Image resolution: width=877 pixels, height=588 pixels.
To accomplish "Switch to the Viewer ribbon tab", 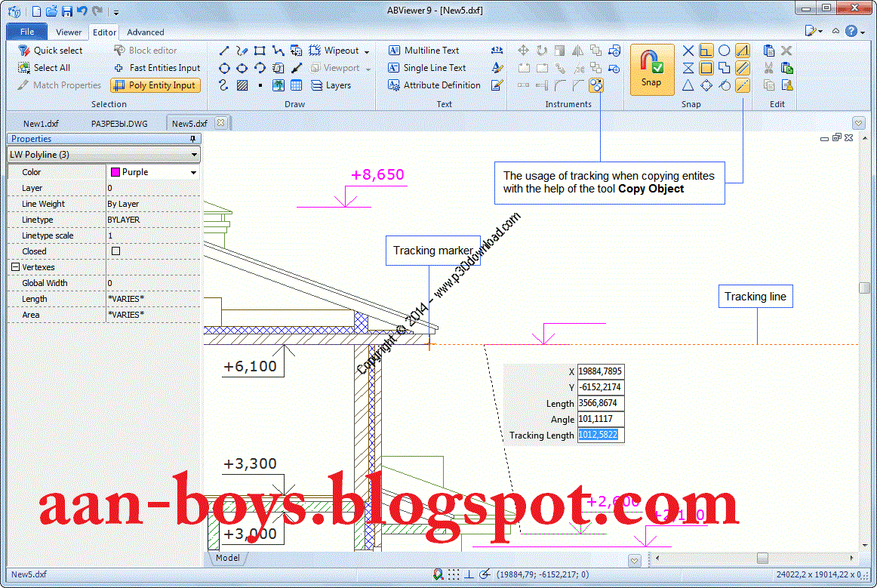I will 69,32.
